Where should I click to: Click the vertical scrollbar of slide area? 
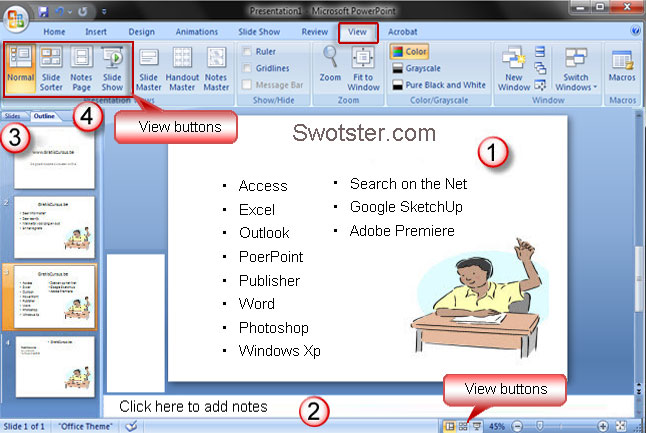point(639,279)
